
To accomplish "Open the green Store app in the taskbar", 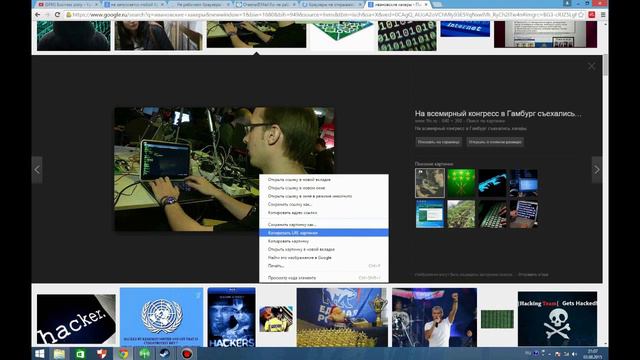I will click(80, 354).
